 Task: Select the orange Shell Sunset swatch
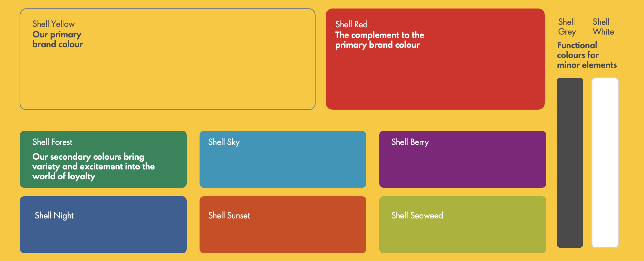click(x=283, y=232)
